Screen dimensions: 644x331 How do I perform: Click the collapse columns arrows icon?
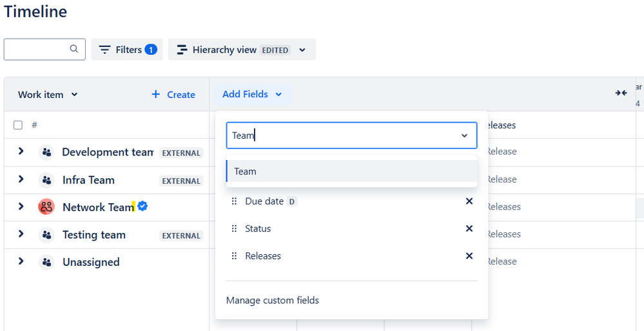(621, 94)
